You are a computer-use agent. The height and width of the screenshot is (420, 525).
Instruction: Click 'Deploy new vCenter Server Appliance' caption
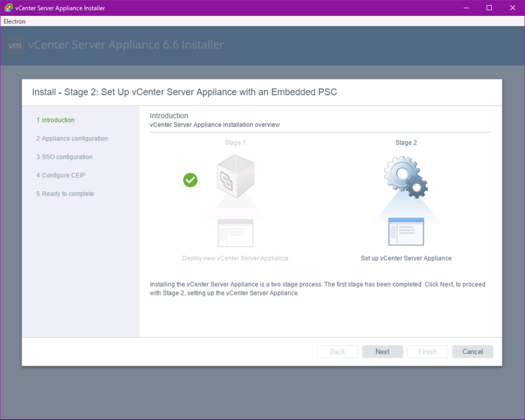[235, 258]
